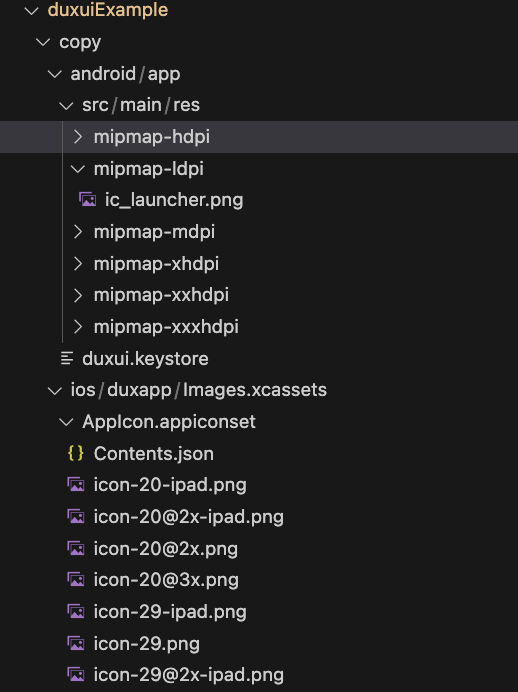Click the ic_launcher.png image file icon
The width and height of the screenshot is (518, 692).
[x=87, y=200]
